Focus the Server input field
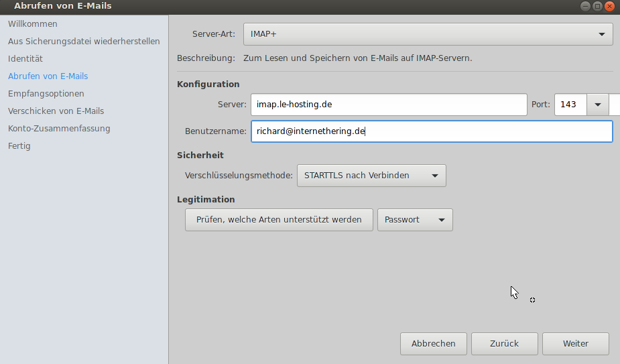Image resolution: width=620 pixels, height=364 pixels. point(389,105)
